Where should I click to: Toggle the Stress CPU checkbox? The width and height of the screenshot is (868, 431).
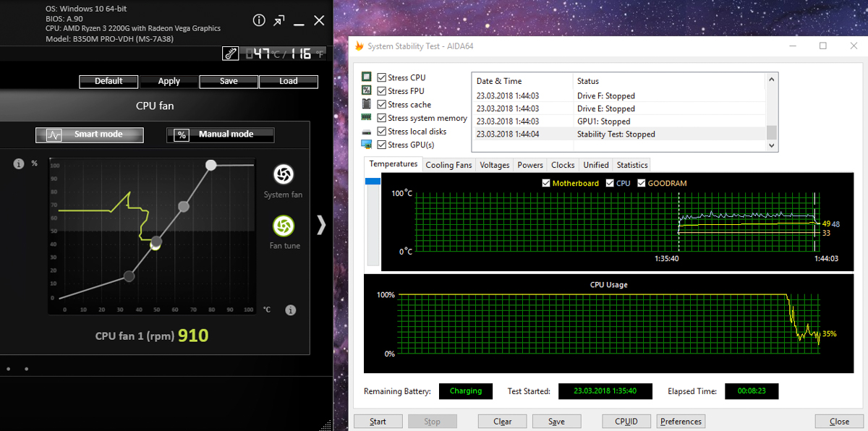pos(381,77)
